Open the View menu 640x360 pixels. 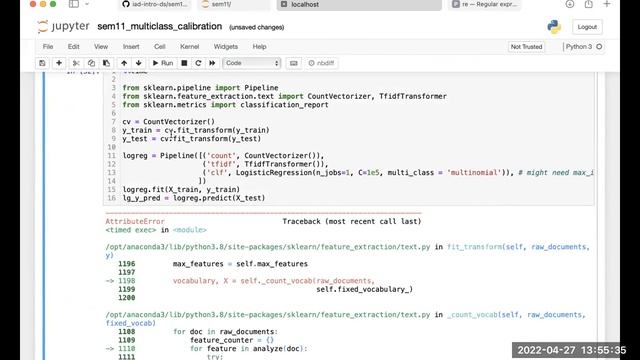click(101, 47)
